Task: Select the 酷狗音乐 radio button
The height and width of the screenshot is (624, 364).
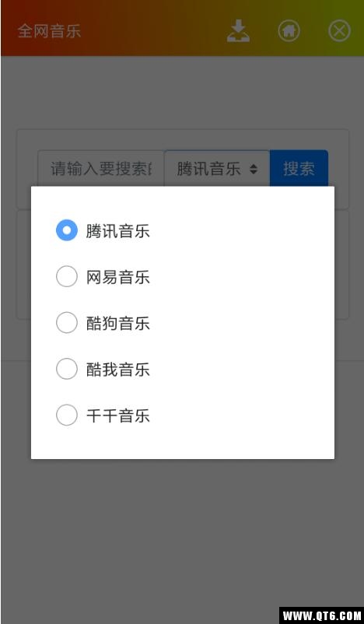Action: click(66, 322)
